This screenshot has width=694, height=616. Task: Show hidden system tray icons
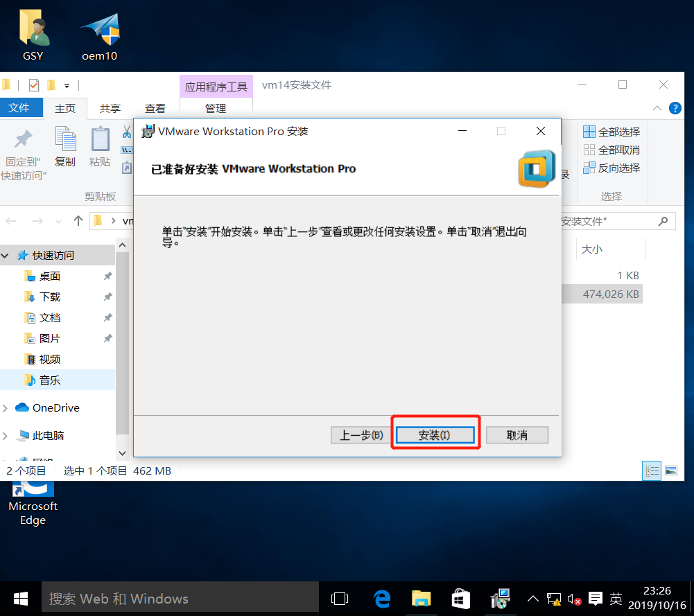[533, 599]
